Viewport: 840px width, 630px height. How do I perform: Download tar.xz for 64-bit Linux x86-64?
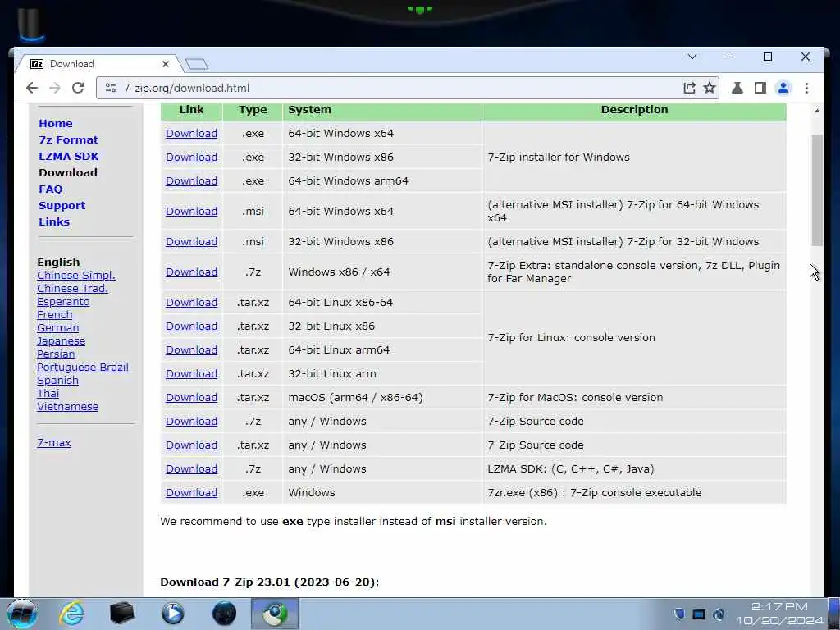click(191, 302)
